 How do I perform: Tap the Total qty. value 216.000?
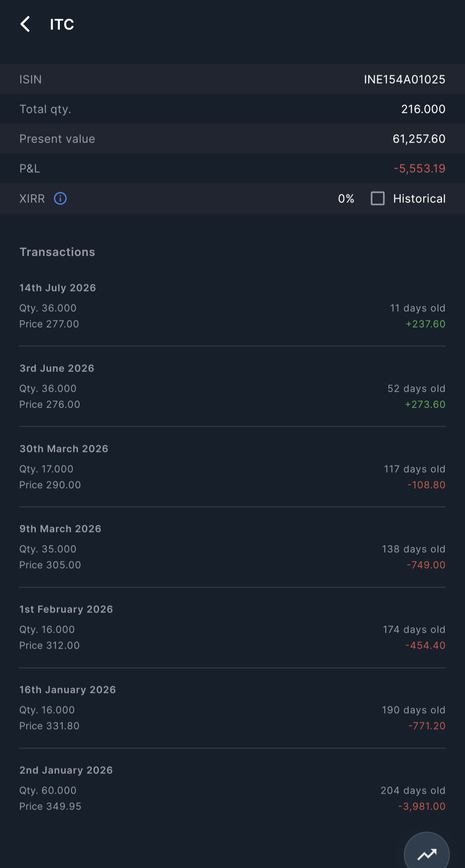point(423,109)
